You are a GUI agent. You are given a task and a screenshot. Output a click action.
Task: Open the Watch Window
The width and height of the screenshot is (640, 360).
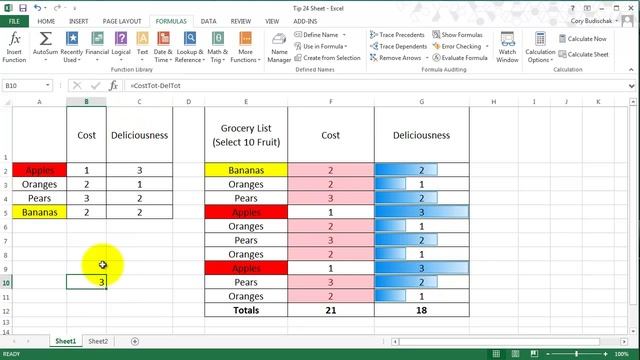[507, 47]
